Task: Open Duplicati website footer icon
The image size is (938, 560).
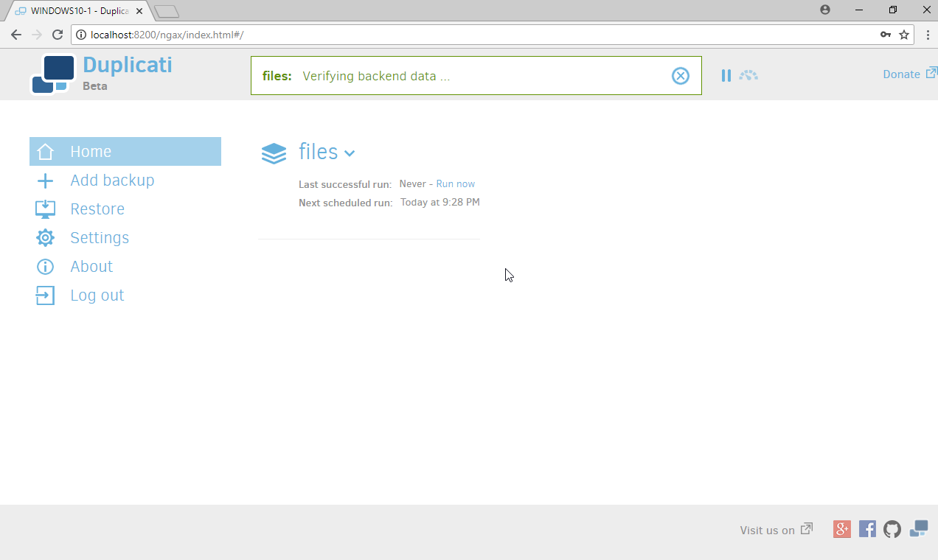Action: [919, 528]
